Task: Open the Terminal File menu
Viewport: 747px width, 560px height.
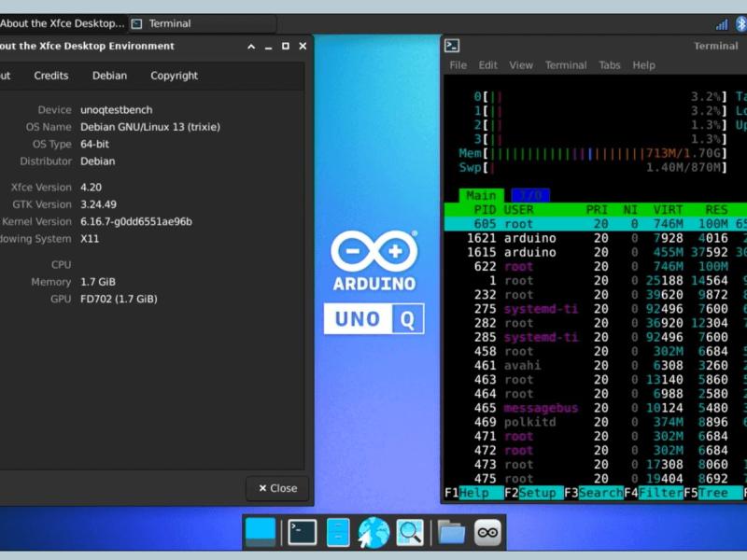Action: (x=458, y=65)
